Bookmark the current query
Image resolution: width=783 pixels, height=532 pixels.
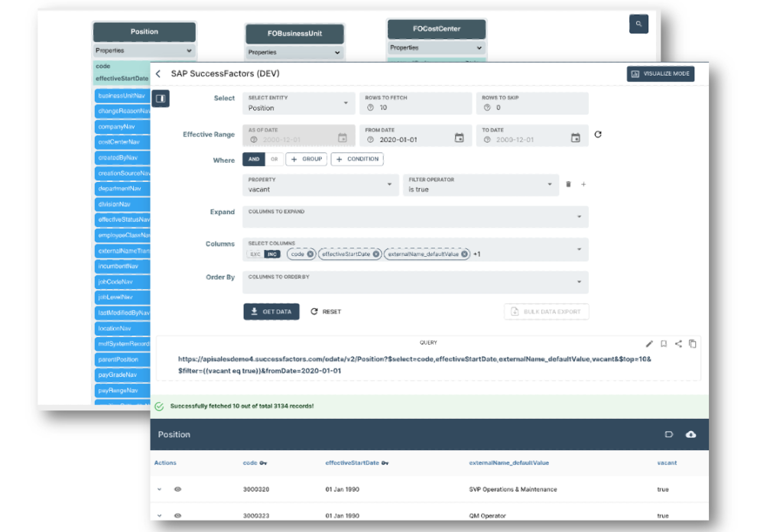pyautogui.click(x=664, y=344)
